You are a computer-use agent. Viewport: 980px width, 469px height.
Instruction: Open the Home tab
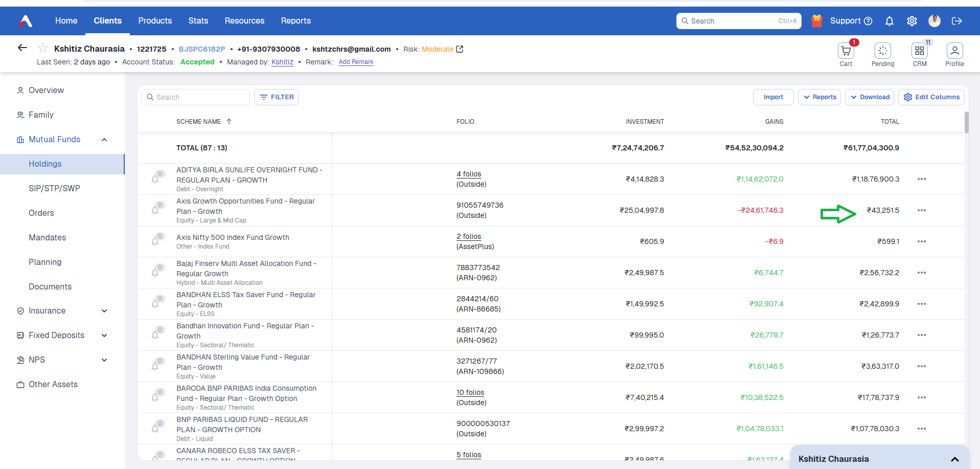coord(66,21)
